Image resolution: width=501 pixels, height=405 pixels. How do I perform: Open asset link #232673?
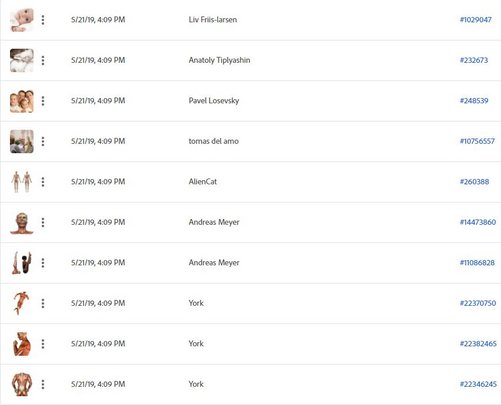[x=474, y=60]
